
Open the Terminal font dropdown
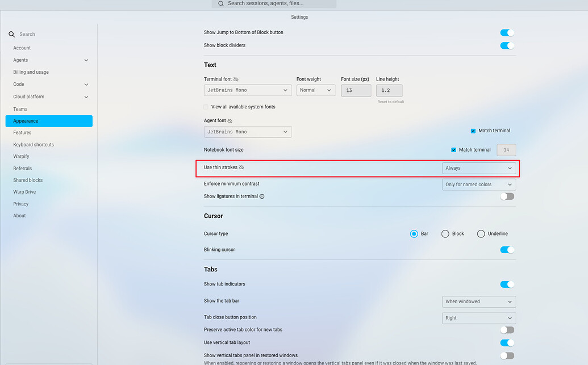tap(248, 90)
